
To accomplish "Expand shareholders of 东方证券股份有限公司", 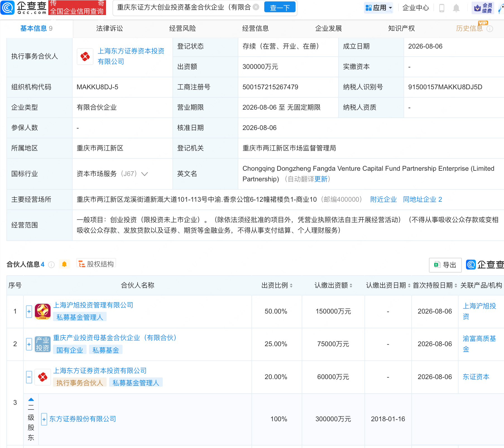I will [44, 419].
